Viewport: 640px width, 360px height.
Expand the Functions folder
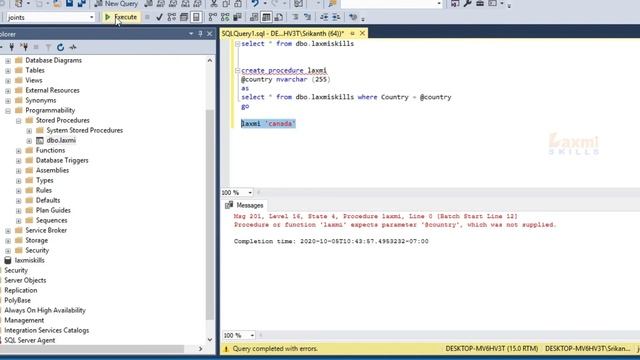point(19,151)
